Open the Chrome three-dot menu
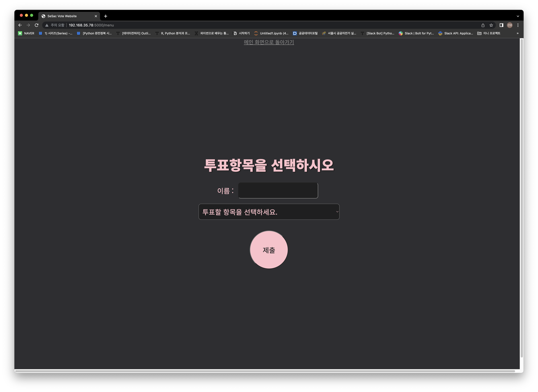538x392 pixels. [518, 25]
